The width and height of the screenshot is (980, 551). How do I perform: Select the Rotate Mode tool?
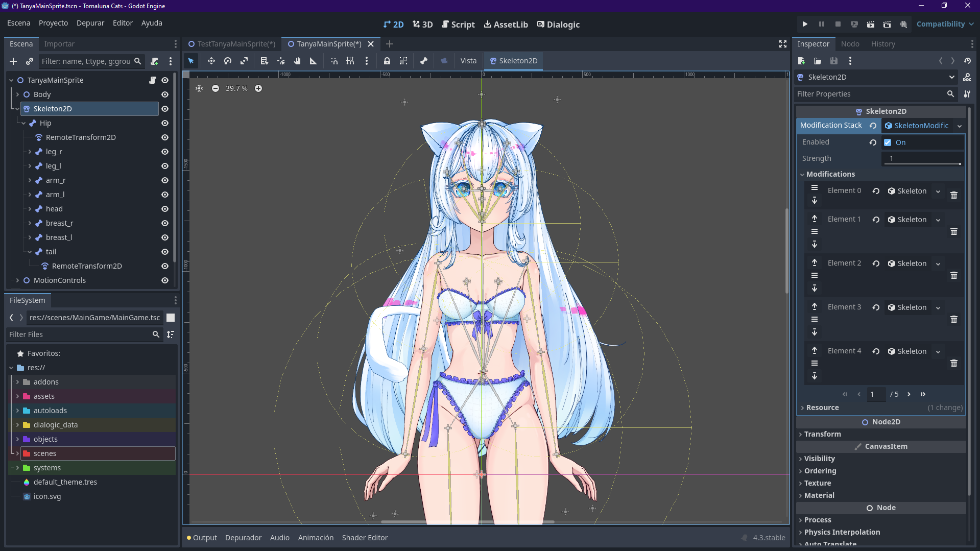228,61
